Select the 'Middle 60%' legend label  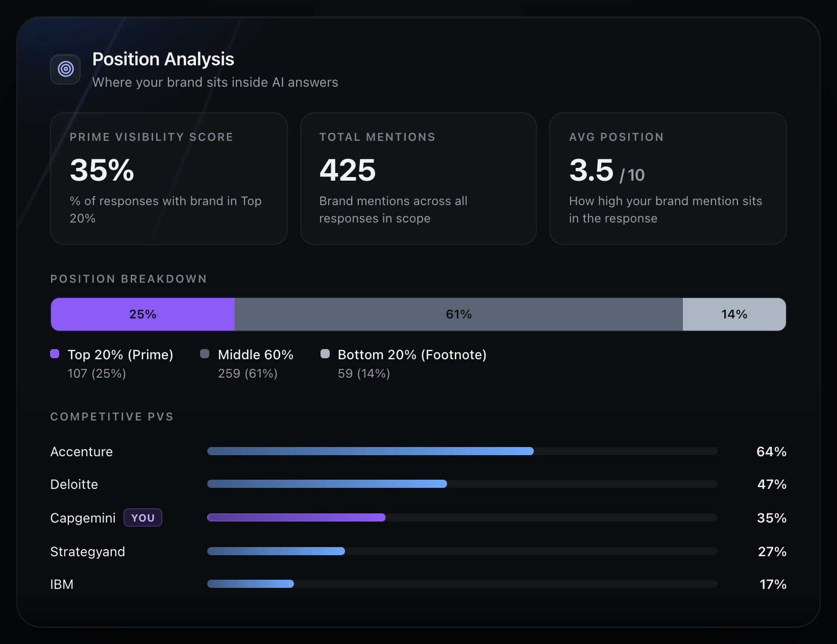256,355
